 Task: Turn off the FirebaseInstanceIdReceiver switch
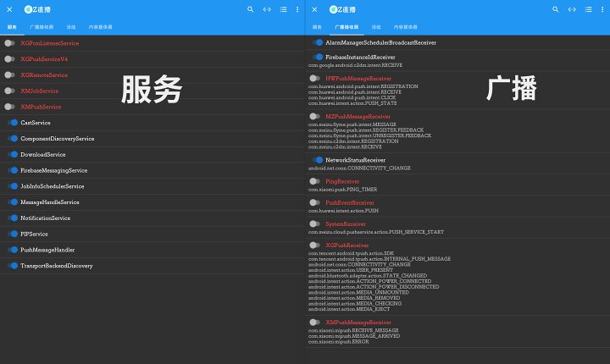tap(318, 58)
